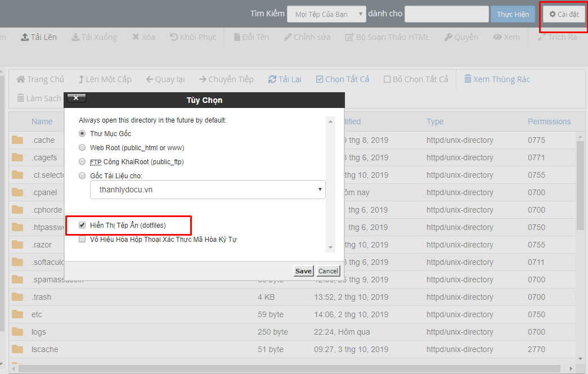This screenshot has height=374, width=588.
Task: Enable Vô Hiệu Hóa Hộp Thoại checkbox
Action: click(82, 240)
